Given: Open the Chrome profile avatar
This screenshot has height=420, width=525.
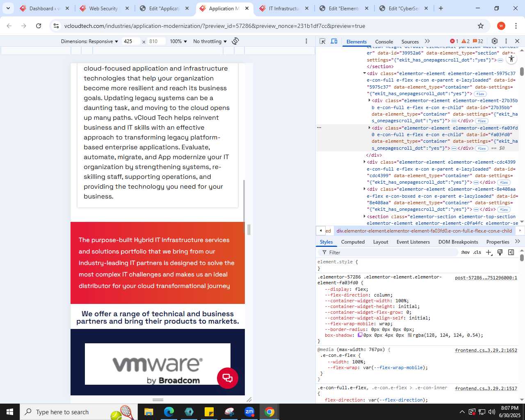Looking at the screenshot, I should 501,26.
